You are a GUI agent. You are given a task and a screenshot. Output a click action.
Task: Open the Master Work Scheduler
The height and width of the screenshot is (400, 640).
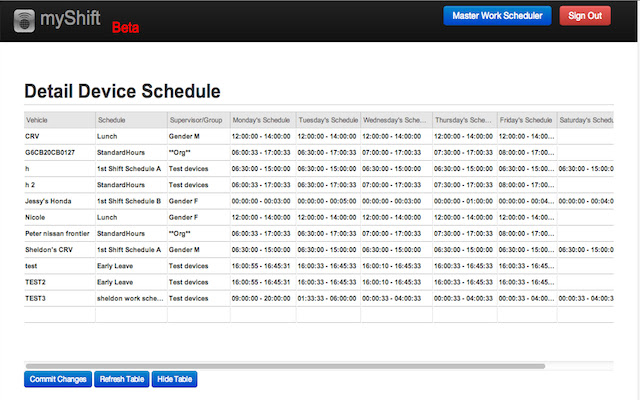coord(497,16)
